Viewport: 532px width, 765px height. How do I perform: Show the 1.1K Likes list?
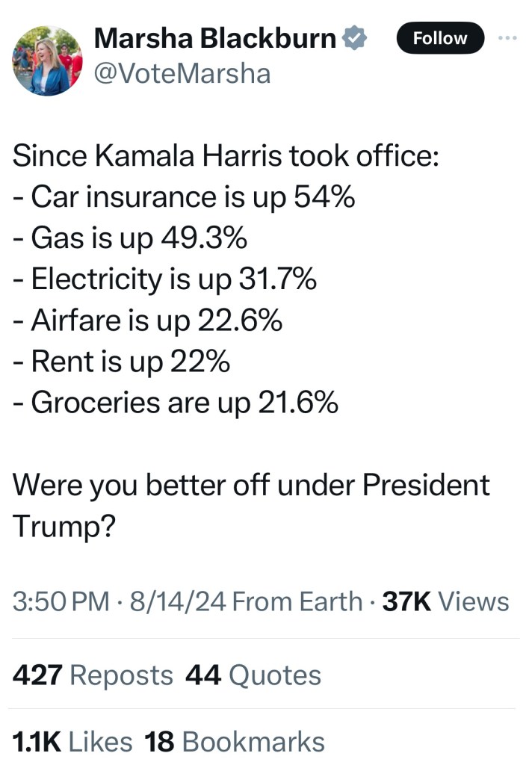pyautogui.click(x=72, y=741)
